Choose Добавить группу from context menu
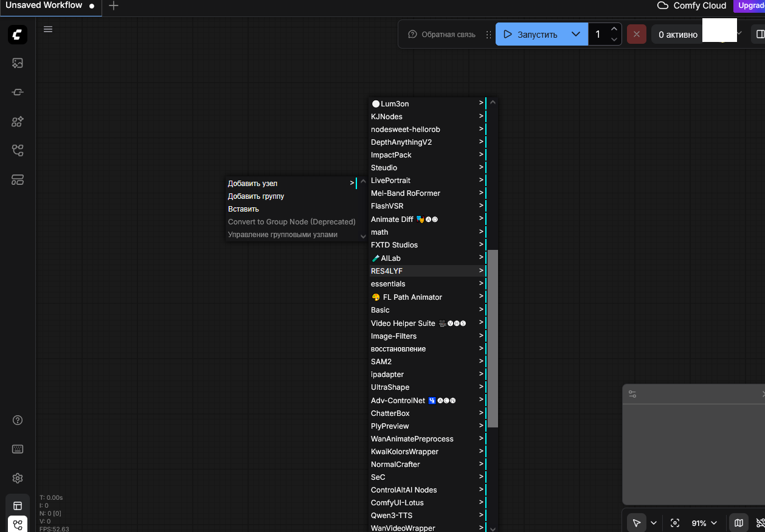765x532 pixels. point(256,196)
